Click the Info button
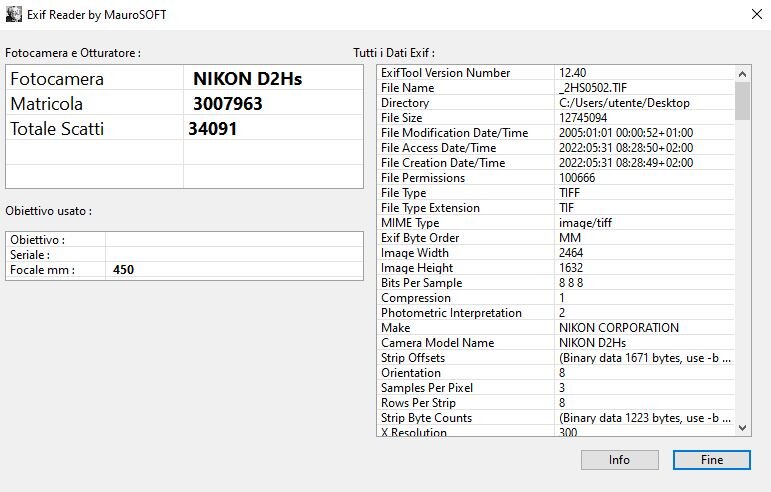Viewport: 771px width, 492px height. pos(620,460)
